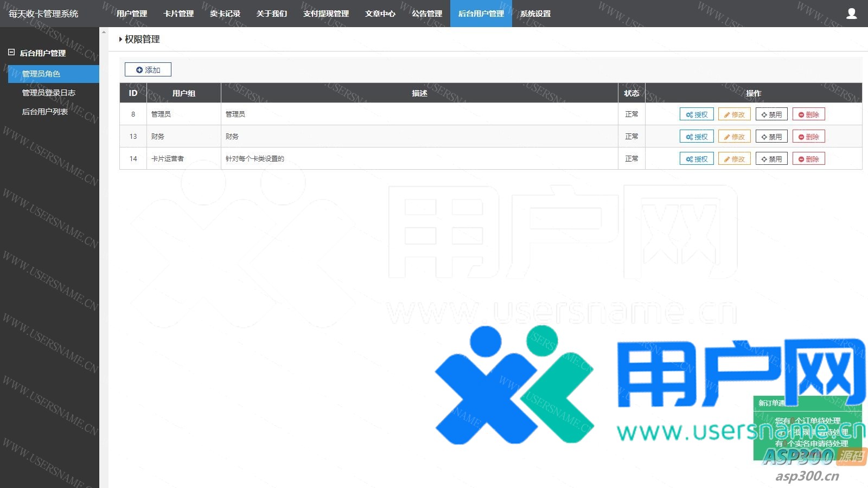This screenshot has width=868, height=488.
Task: Open 授权 for the 财务 role
Action: pyautogui.click(x=697, y=137)
